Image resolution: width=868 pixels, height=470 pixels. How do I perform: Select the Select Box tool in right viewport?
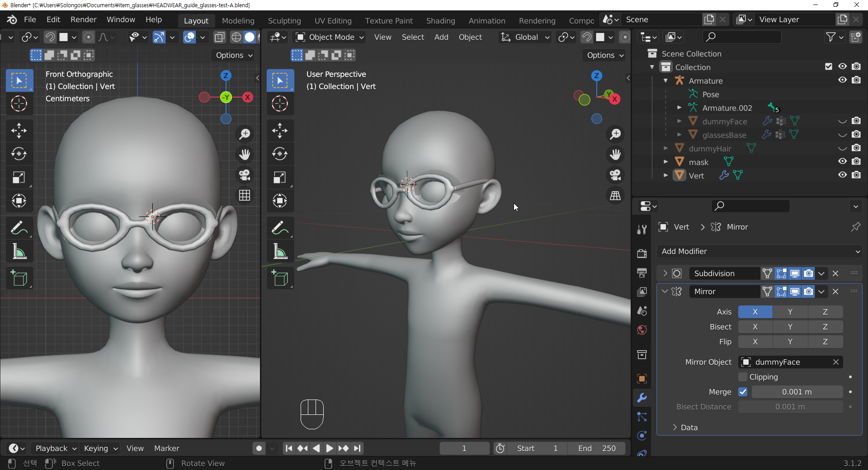point(280,81)
